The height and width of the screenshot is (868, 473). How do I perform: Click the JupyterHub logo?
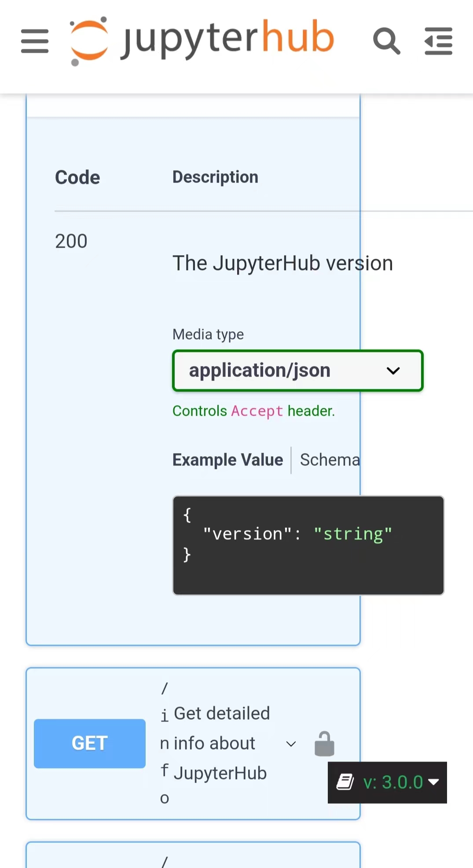coord(202,40)
